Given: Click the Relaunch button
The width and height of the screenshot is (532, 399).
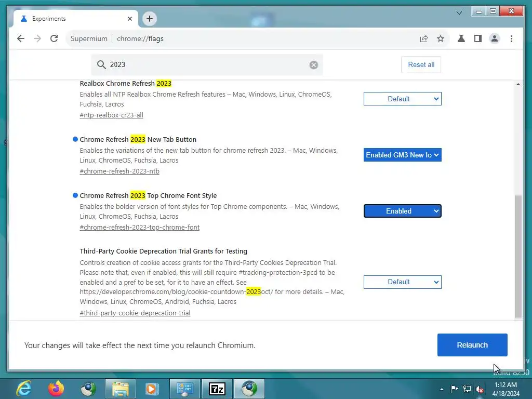Looking at the screenshot, I should [472, 345].
